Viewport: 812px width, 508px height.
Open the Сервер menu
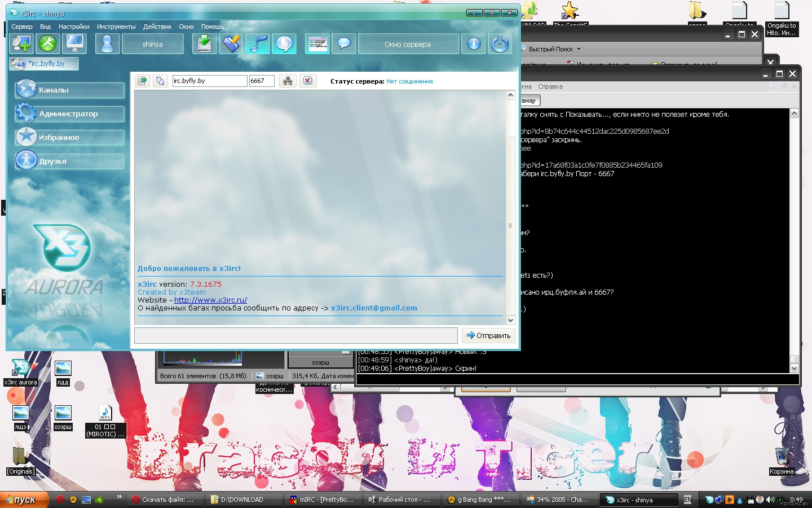pos(22,27)
